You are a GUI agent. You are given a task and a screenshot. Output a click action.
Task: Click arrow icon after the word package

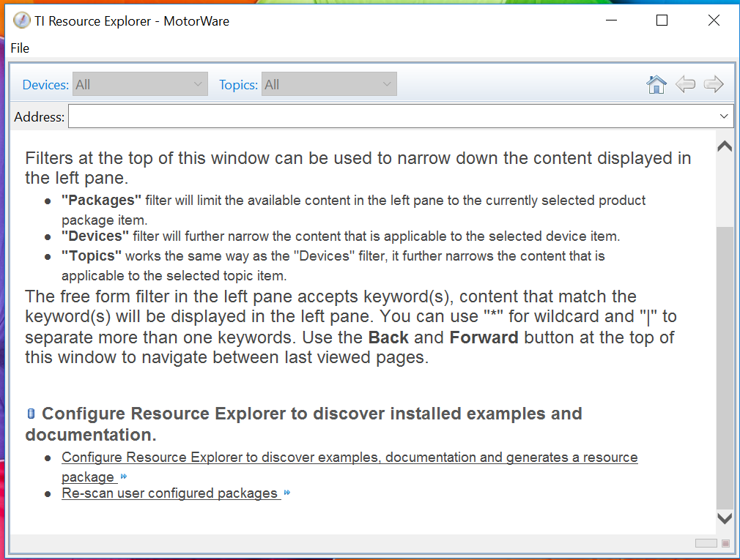pos(123,477)
